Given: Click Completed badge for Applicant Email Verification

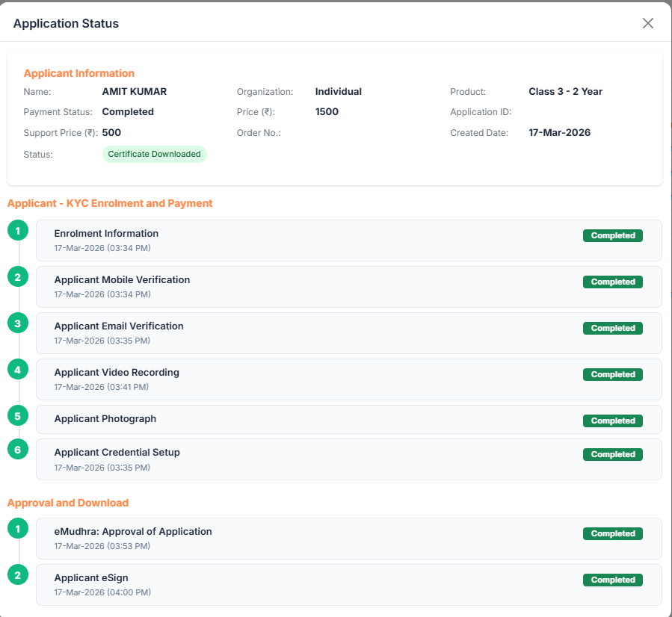Looking at the screenshot, I should tap(612, 329).
